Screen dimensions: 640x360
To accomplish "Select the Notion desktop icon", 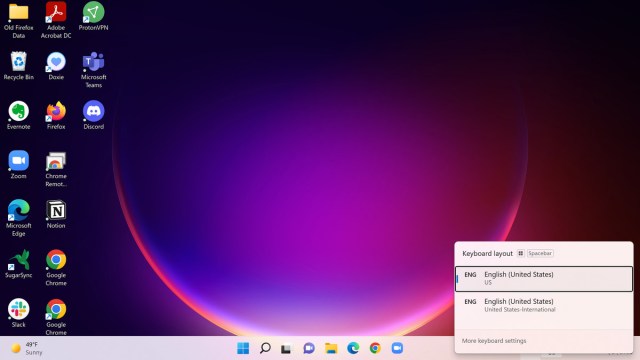I will 56,214.
